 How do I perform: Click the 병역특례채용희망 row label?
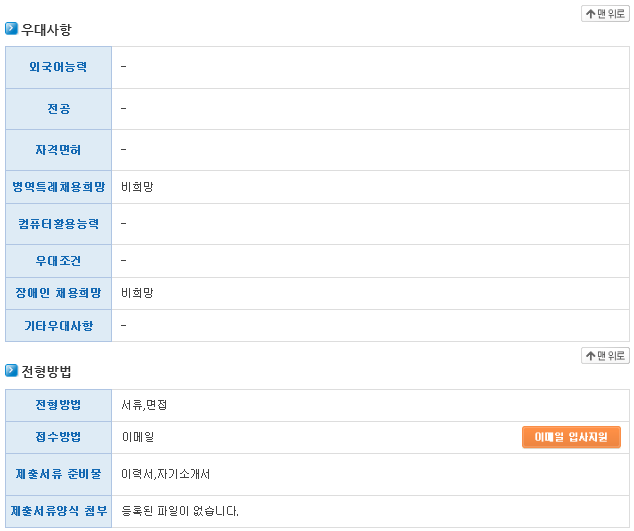[x=58, y=187]
